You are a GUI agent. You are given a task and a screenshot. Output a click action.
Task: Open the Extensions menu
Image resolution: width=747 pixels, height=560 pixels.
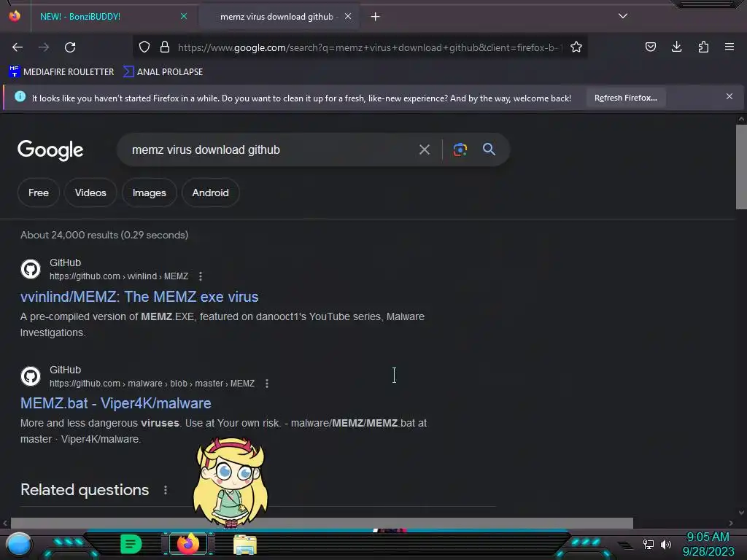[703, 47]
